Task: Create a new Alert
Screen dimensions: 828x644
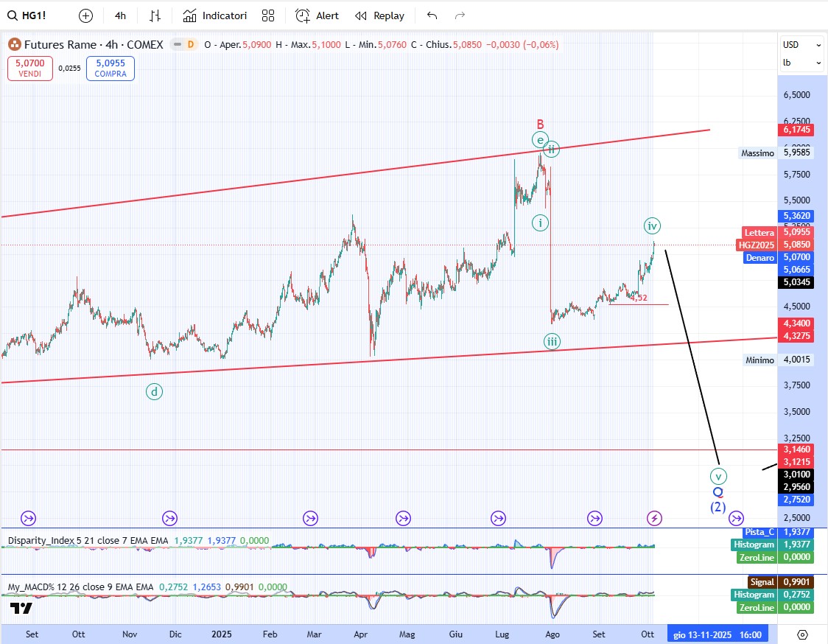Action: point(317,15)
